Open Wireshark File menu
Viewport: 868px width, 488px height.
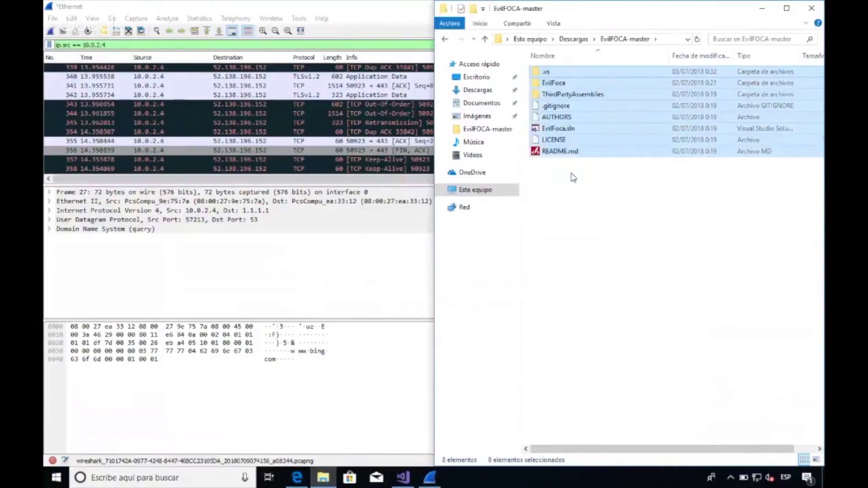(52, 18)
